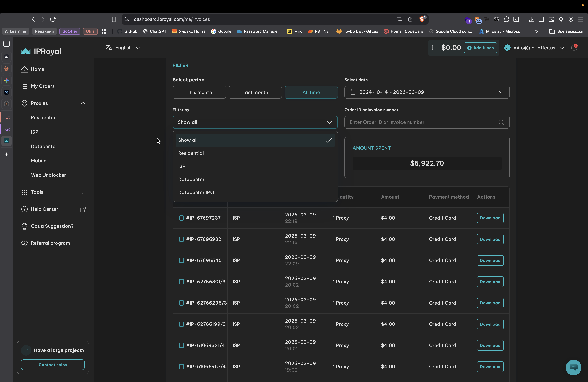Viewport: 588px width, 382px height.
Task: Expand the Tools sidebar section
Action: (83, 192)
